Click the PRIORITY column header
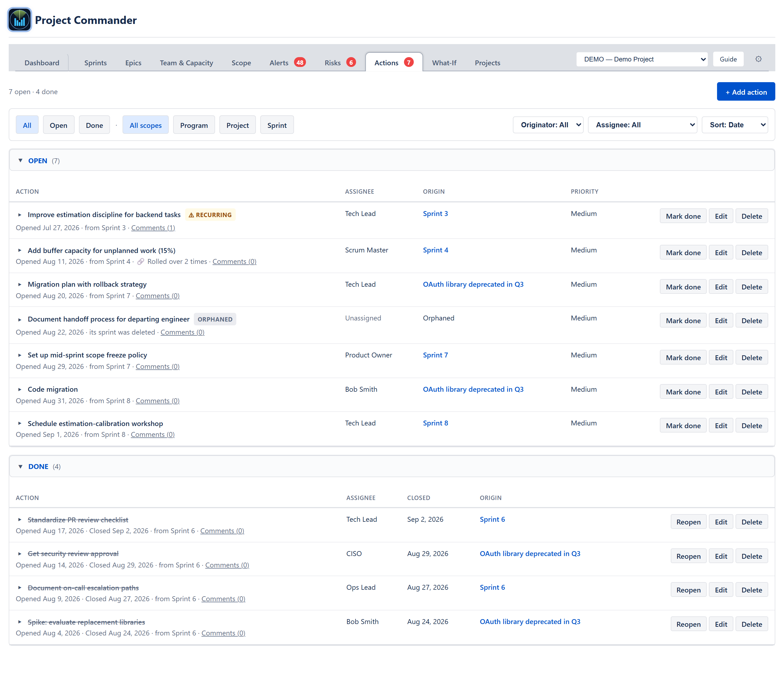The width and height of the screenshot is (784, 673). click(584, 192)
